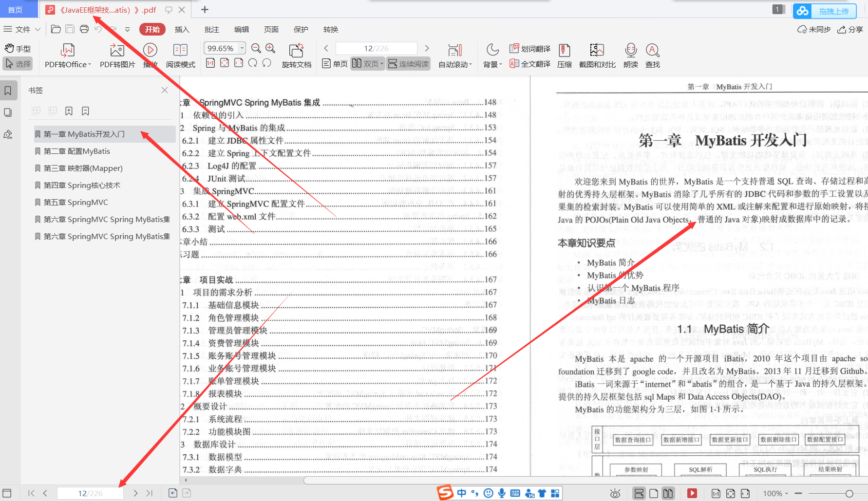Open 查找 find tool
The image size is (868, 501).
(653, 56)
